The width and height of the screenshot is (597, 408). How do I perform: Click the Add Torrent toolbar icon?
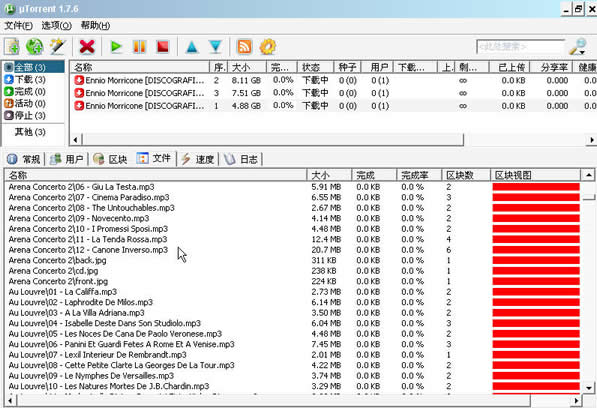[x=12, y=47]
